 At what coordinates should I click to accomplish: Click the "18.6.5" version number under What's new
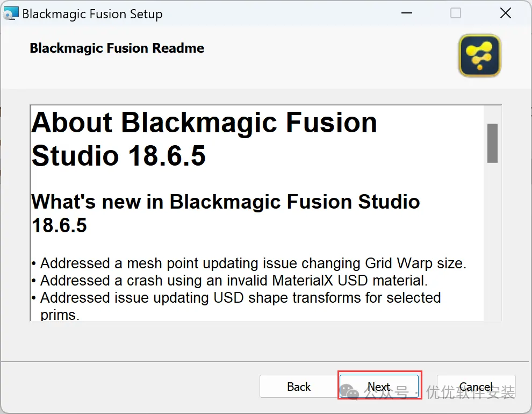[59, 225]
